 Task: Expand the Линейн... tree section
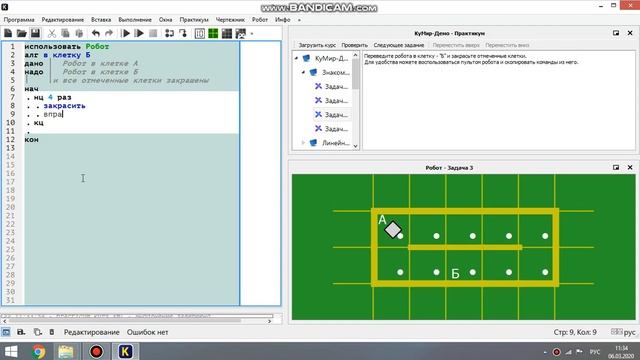pos(303,143)
